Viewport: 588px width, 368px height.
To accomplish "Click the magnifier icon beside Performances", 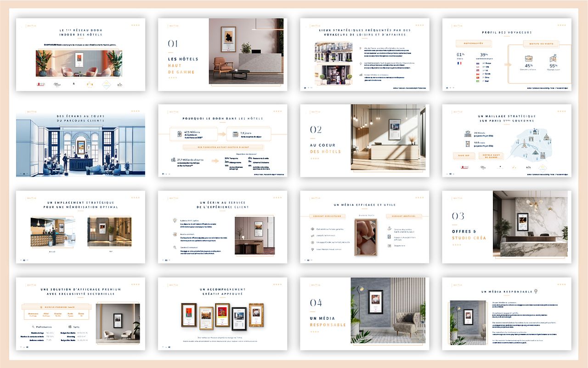I will coord(34,327).
